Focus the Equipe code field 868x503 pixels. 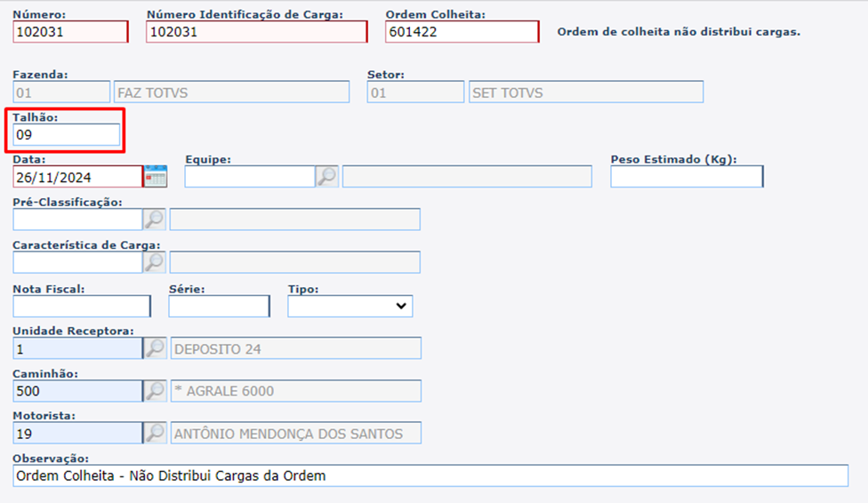(249, 176)
